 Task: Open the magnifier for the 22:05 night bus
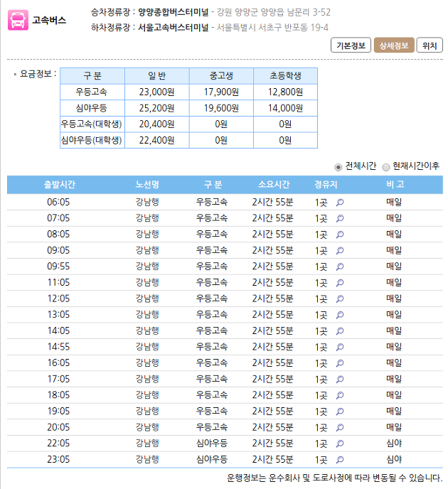(340, 444)
